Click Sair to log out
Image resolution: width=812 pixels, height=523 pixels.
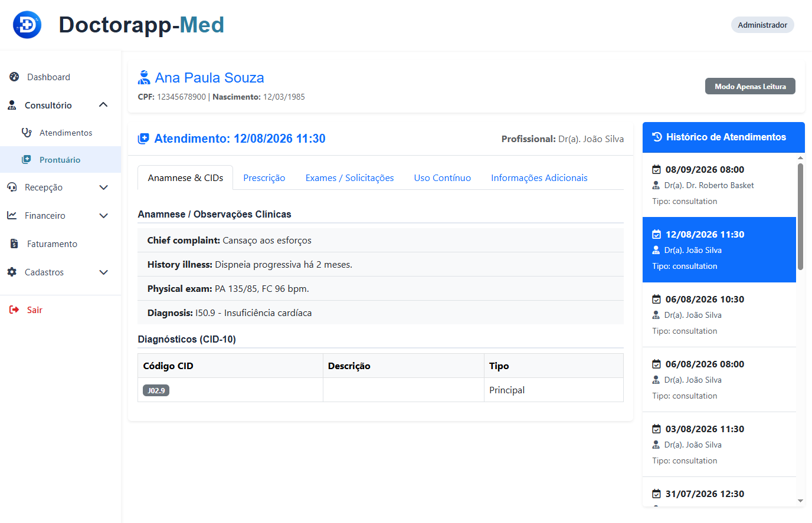35,310
